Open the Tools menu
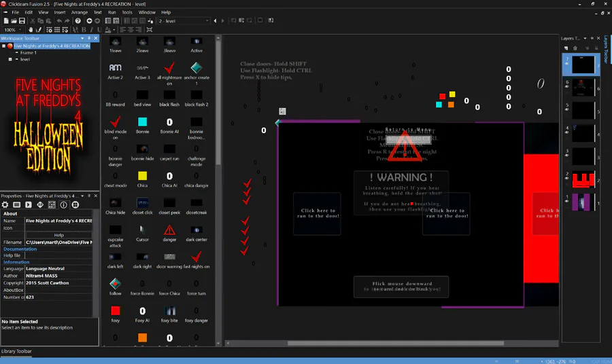Viewport: 612px width, 364px height. 127,12
